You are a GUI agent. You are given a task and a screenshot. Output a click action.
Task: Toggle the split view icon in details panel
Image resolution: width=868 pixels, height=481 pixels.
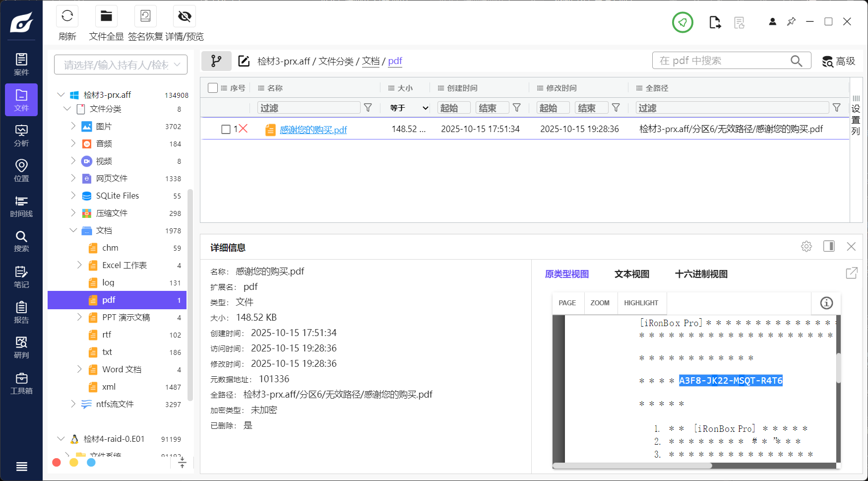tap(829, 246)
